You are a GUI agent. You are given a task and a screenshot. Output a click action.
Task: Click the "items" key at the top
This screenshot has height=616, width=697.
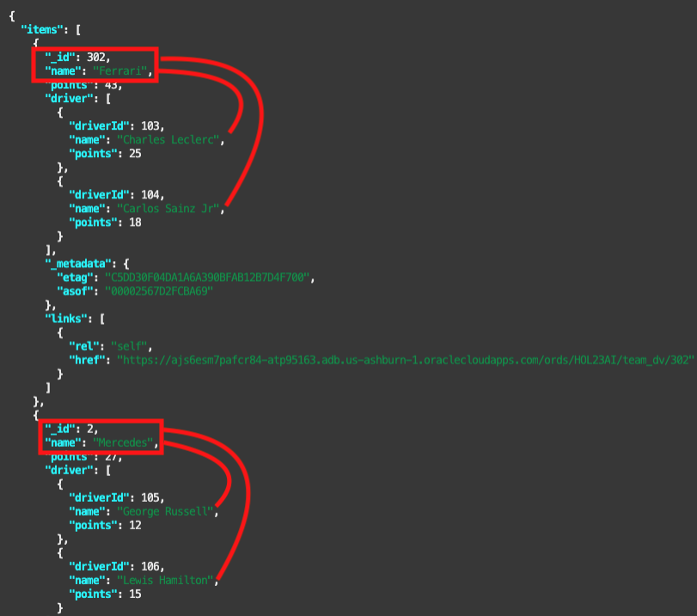[x=42, y=30]
